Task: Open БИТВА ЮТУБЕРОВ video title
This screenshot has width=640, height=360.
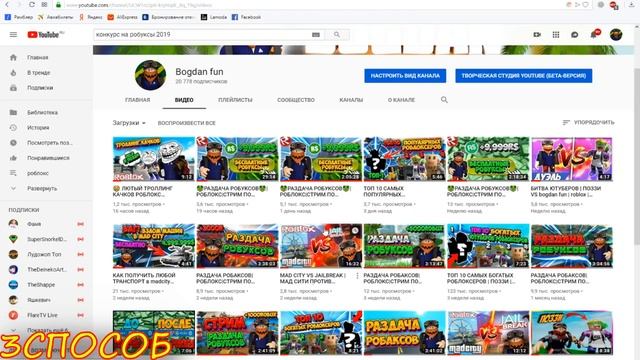Action: point(566,191)
